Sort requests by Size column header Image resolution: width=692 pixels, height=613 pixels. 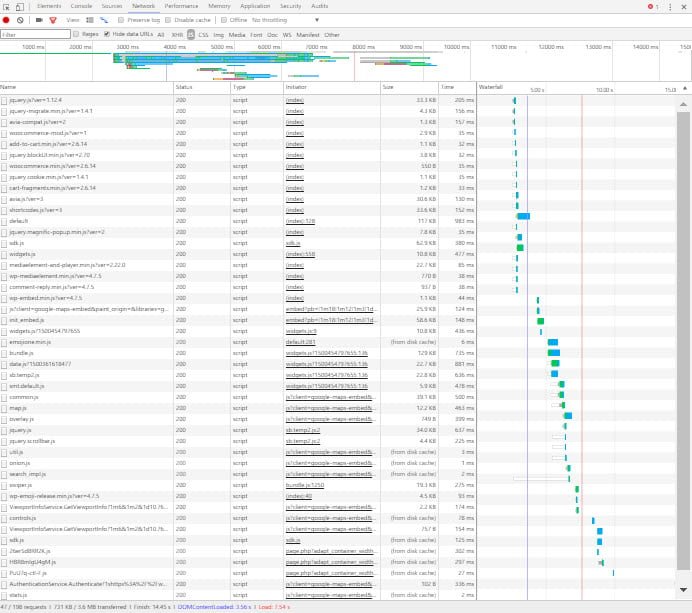tap(388, 88)
